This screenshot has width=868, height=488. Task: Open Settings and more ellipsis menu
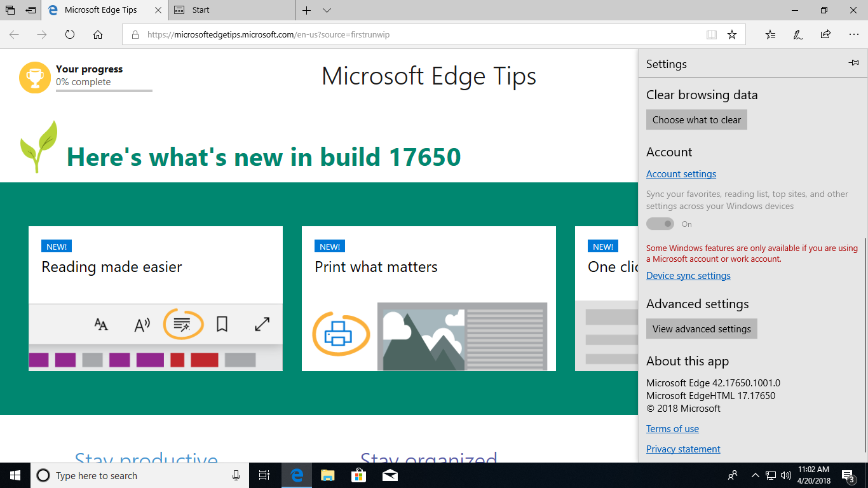tap(853, 34)
